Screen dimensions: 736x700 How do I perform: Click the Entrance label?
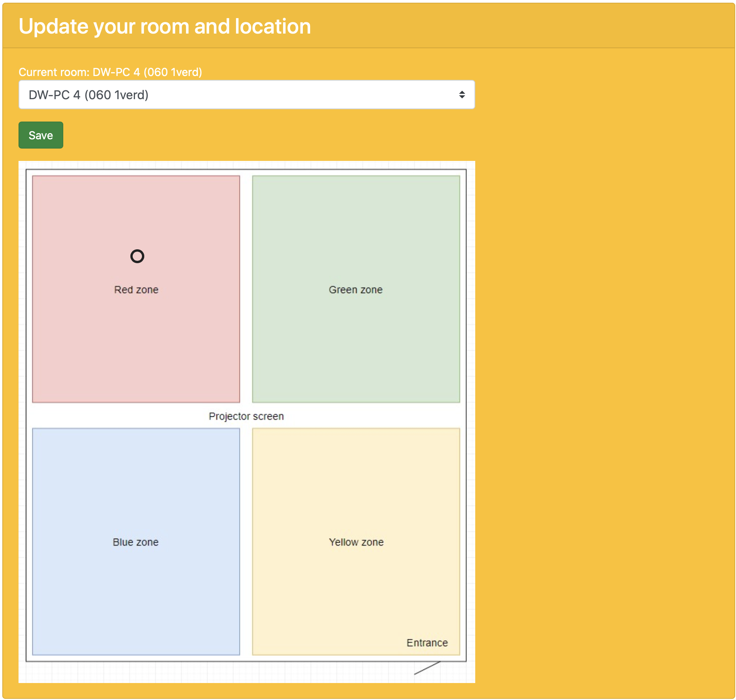pyautogui.click(x=427, y=643)
